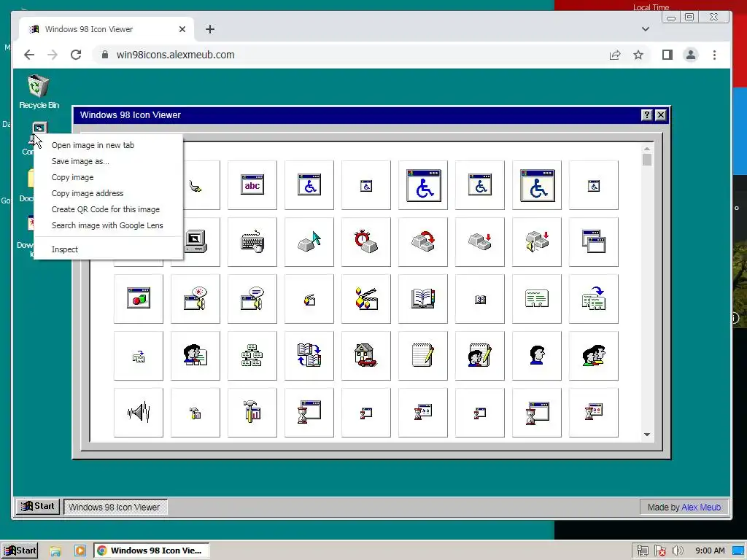Click the icon grid scroll down arrow
This screenshot has width=747, height=560.
647,435
